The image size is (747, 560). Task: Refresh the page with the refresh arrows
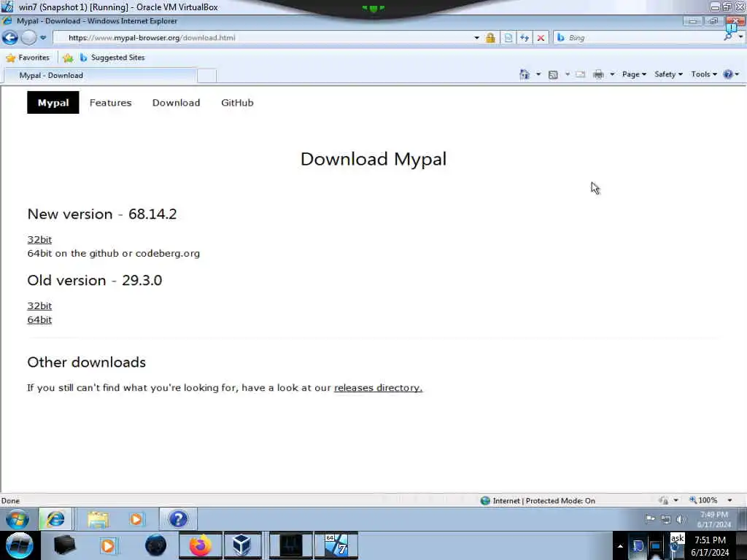click(525, 38)
